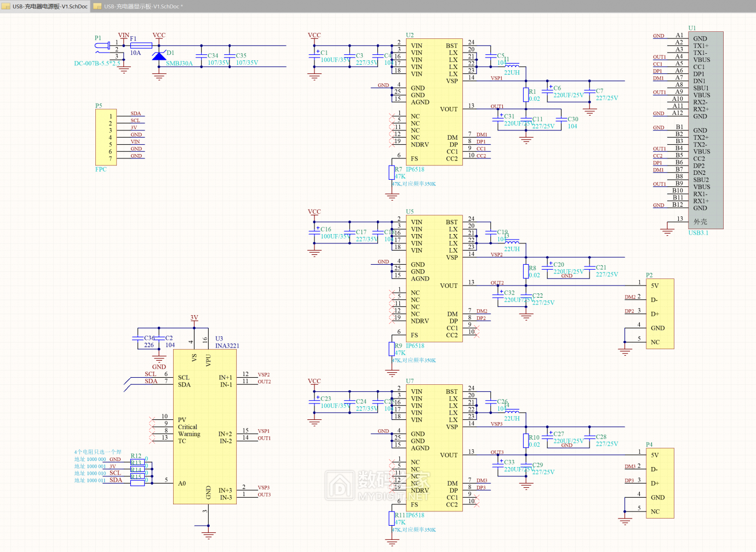The image size is (756, 552).
Task: Select address resistor R12
Action: click(138, 462)
